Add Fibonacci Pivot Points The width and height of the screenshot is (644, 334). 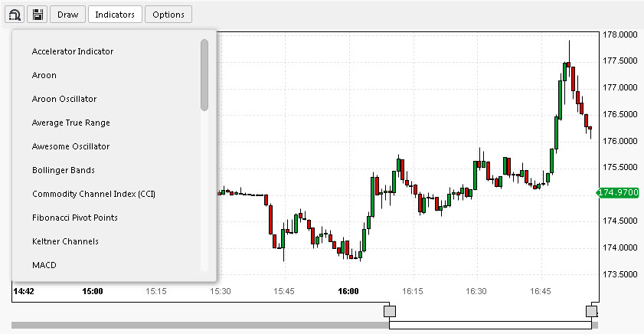coord(75,218)
